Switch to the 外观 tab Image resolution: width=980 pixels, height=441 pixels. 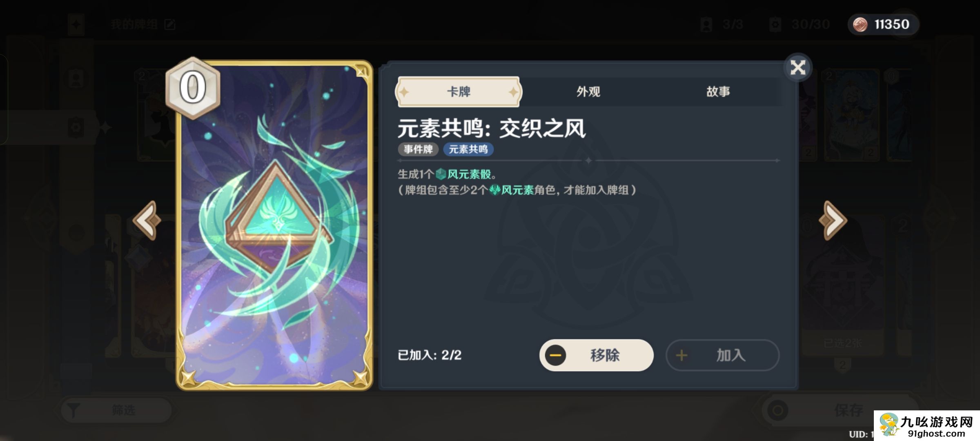[588, 91]
